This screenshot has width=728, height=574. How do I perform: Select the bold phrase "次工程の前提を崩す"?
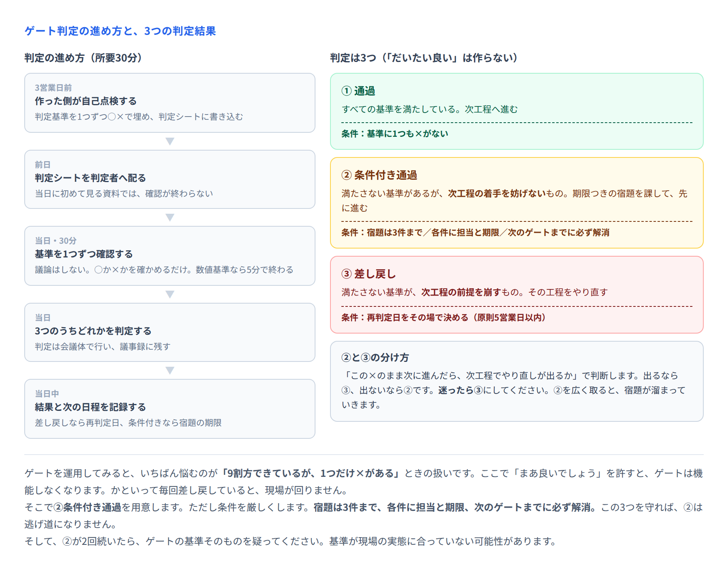[x=461, y=292]
